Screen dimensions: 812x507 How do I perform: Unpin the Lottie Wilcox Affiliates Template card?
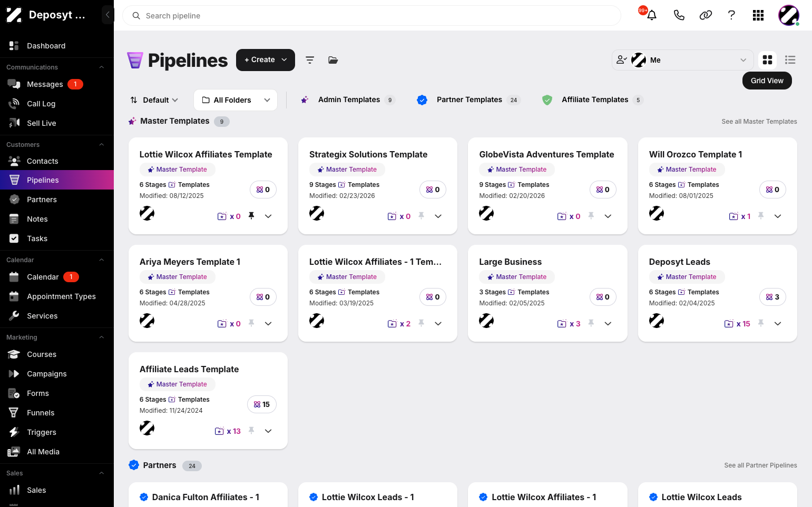251,216
